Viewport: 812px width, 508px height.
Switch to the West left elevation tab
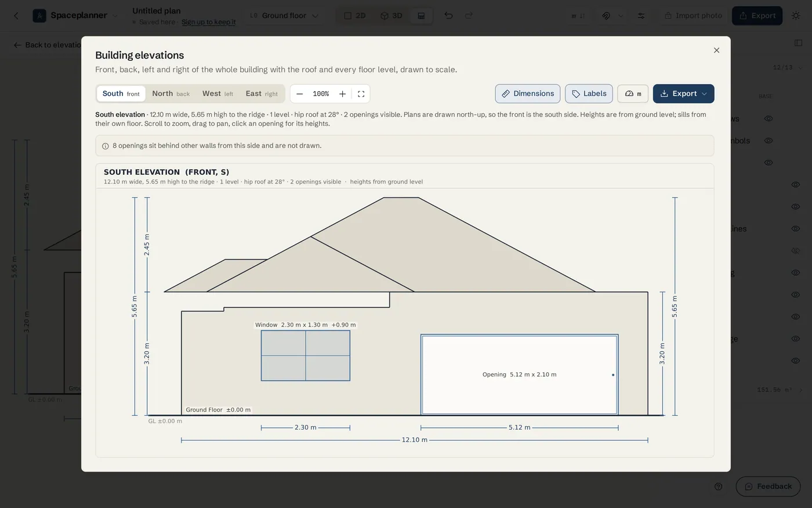pos(217,93)
